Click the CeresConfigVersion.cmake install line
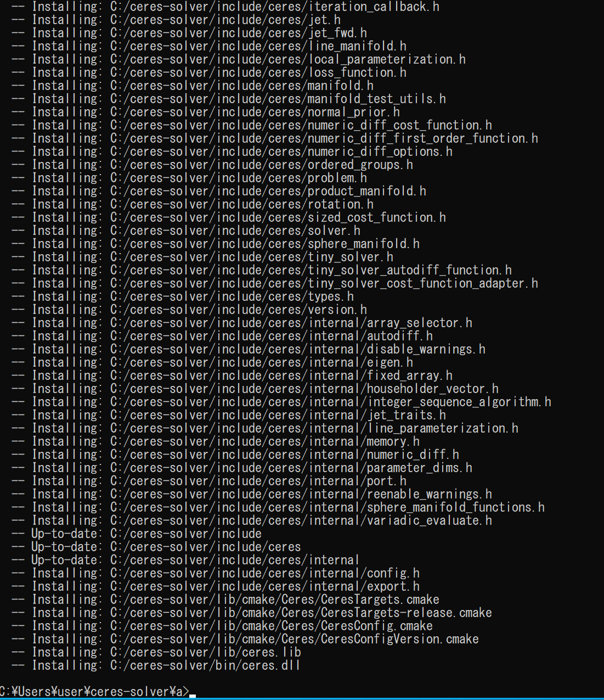 (x=245, y=639)
